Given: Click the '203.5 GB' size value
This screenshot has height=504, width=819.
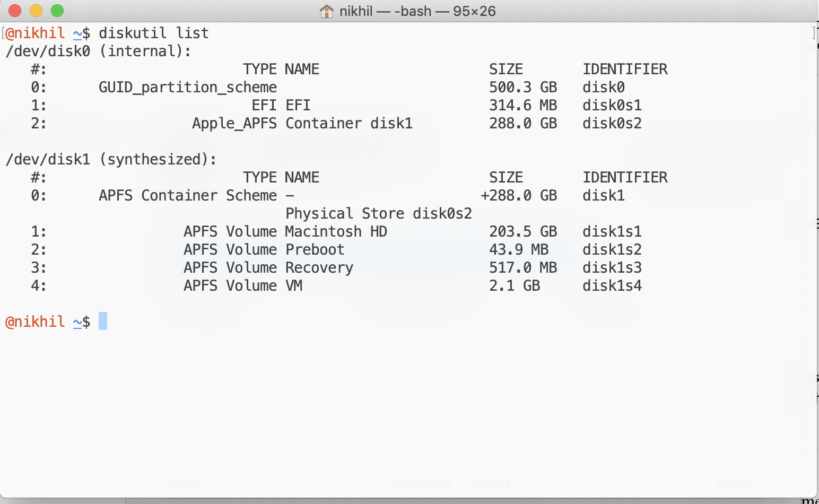Looking at the screenshot, I should pyautogui.click(x=523, y=231).
